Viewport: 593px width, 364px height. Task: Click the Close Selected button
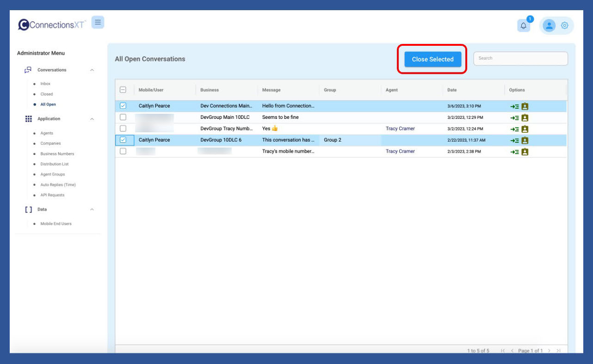pos(432,59)
